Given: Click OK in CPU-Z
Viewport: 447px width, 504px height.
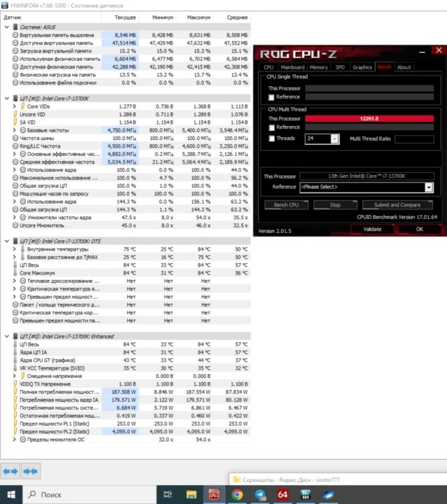Looking at the screenshot, I should [420, 229].
